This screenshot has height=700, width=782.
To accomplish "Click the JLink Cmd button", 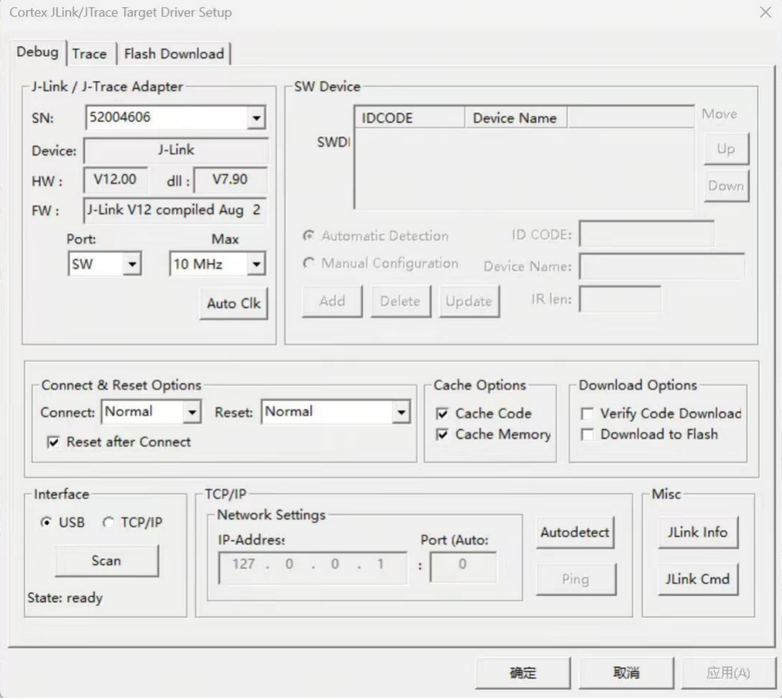I will tap(697, 579).
